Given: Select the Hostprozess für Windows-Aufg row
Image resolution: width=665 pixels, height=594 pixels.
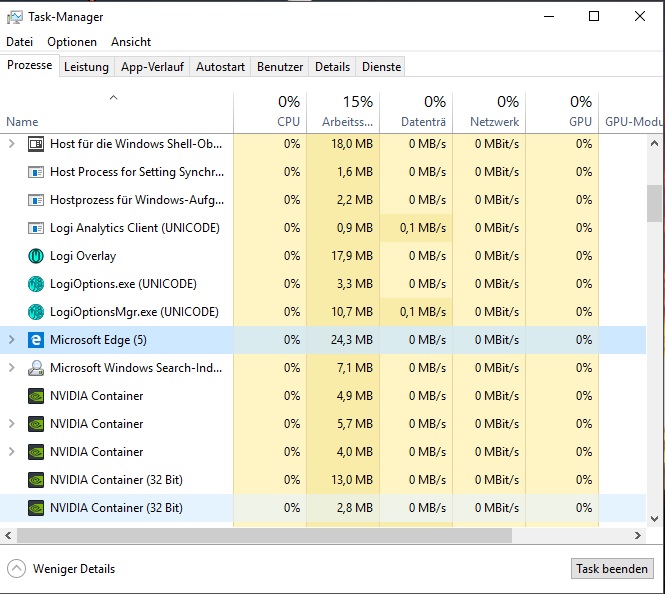Looking at the screenshot, I should pyautogui.click(x=323, y=200).
